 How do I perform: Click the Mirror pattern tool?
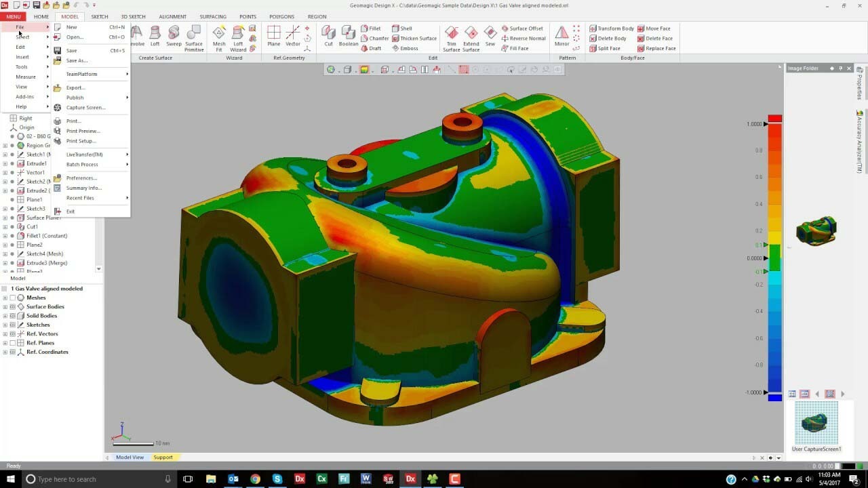(562, 37)
